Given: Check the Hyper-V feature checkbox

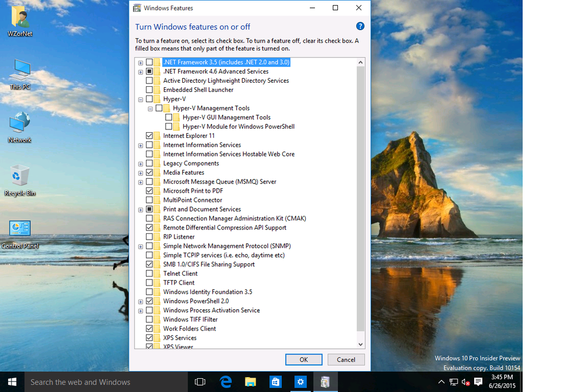Looking at the screenshot, I should point(149,99).
